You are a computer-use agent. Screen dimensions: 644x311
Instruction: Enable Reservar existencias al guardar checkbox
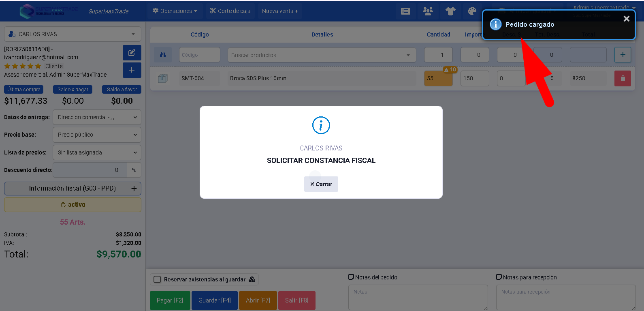coord(158,279)
